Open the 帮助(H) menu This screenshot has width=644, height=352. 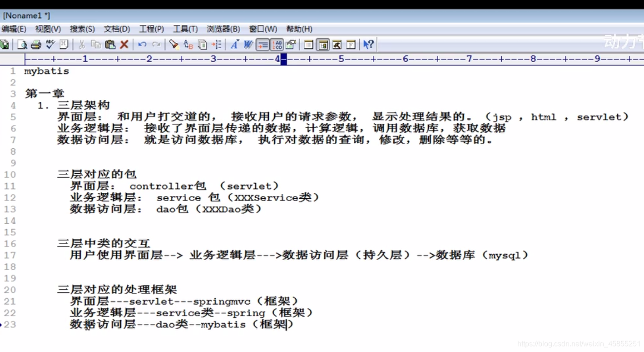click(x=299, y=29)
